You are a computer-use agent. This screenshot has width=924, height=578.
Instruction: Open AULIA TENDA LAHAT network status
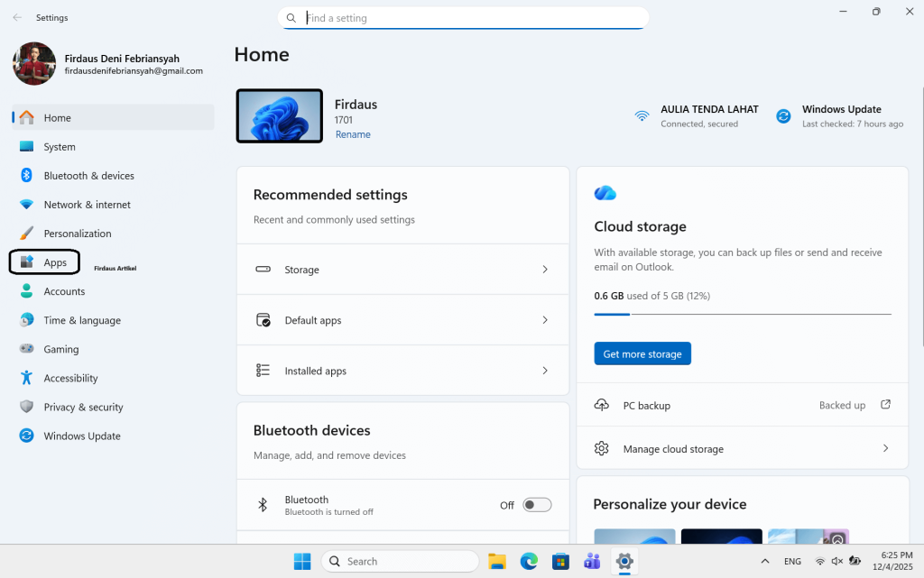pos(696,116)
